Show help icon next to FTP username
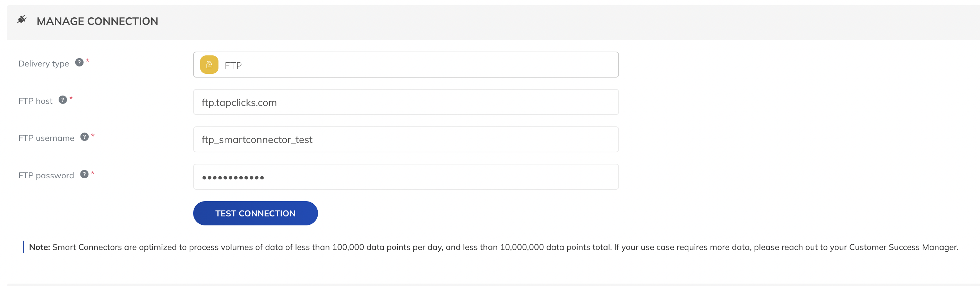Screen dimensions: 980x286 85,137
